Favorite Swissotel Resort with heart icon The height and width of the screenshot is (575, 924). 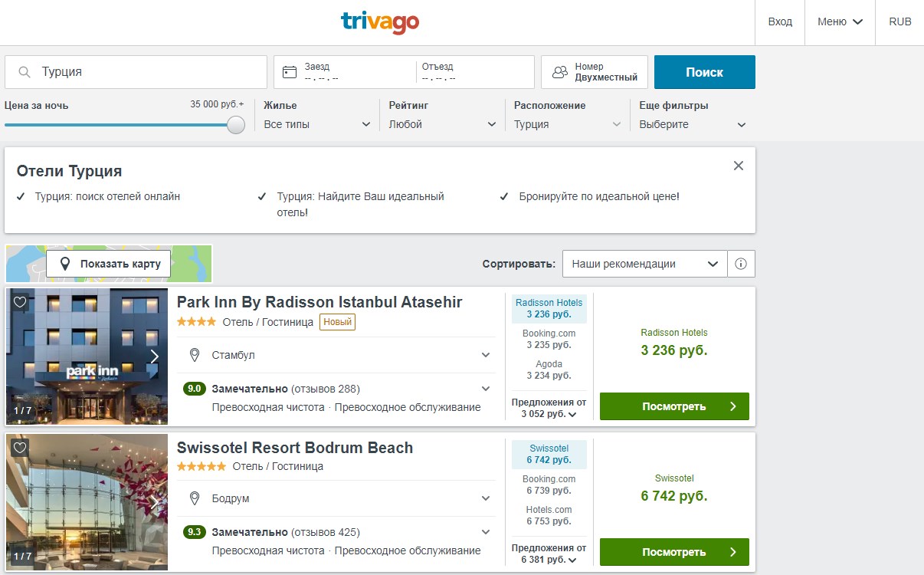pos(20,448)
